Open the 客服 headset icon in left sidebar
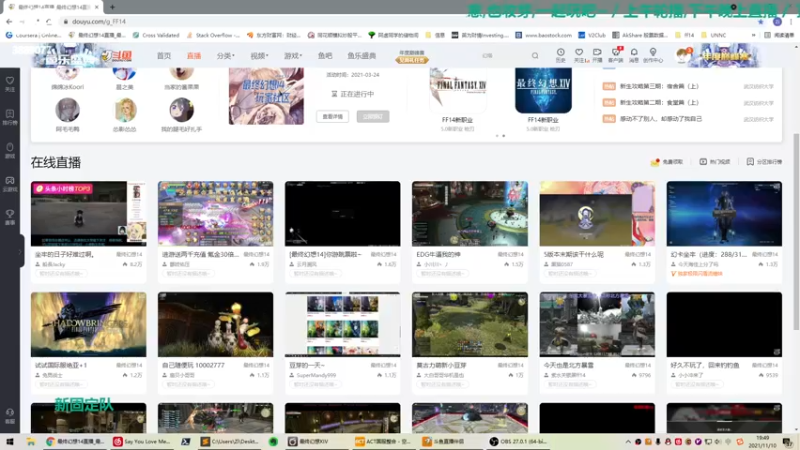The height and width of the screenshot is (450, 800). (x=10, y=416)
